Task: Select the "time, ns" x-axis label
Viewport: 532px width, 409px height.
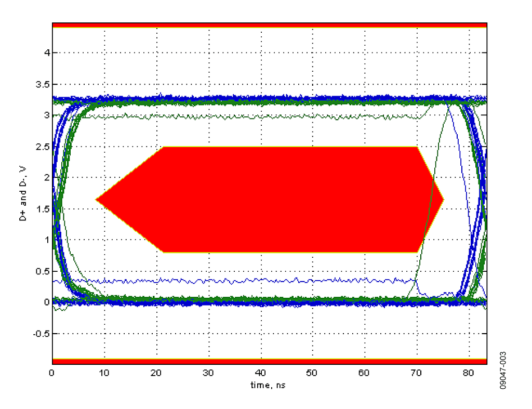Action: click(269, 385)
